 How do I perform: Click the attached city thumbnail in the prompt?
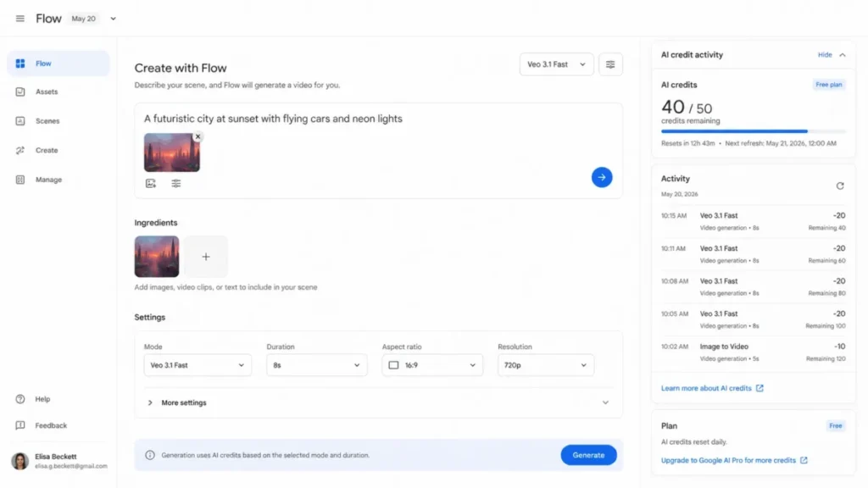coord(171,152)
